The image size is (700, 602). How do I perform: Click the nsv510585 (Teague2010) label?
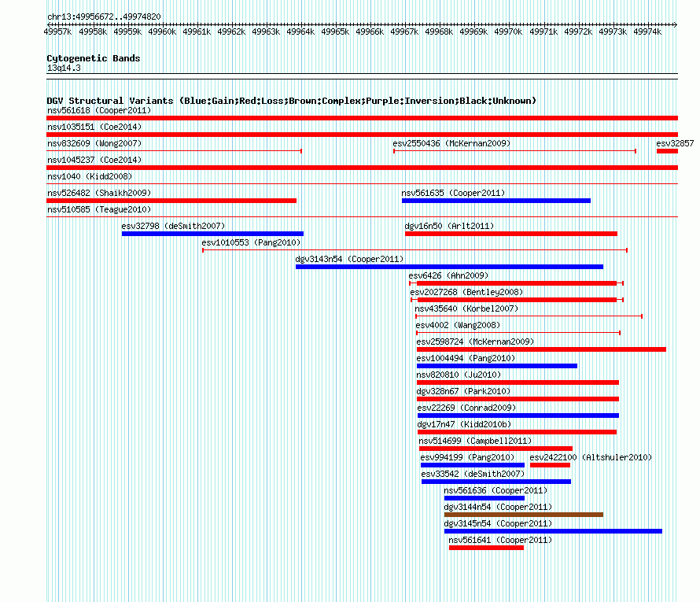[x=99, y=209]
